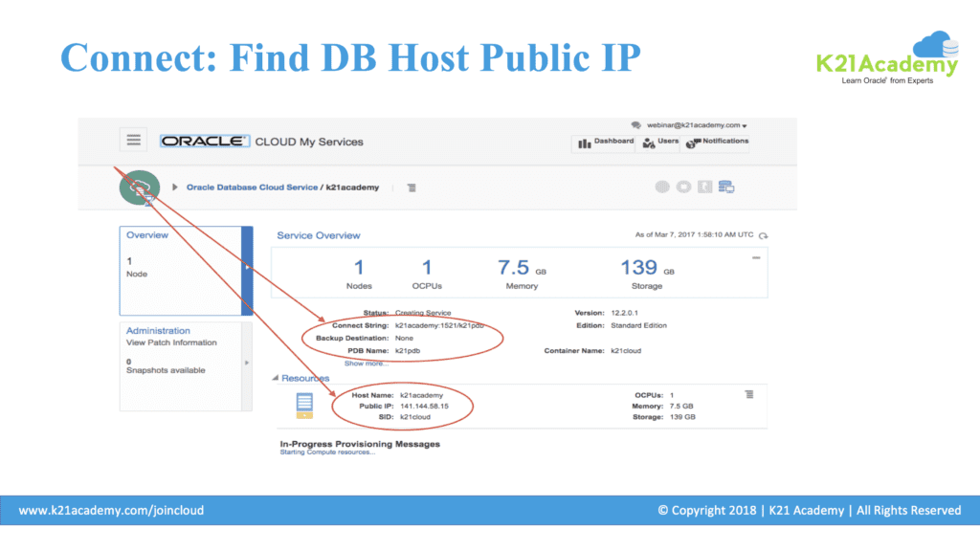The height and width of the screenshot is (551, 980).
Task: Click the k21academy host node icon
Action: [x=304, y=405]
